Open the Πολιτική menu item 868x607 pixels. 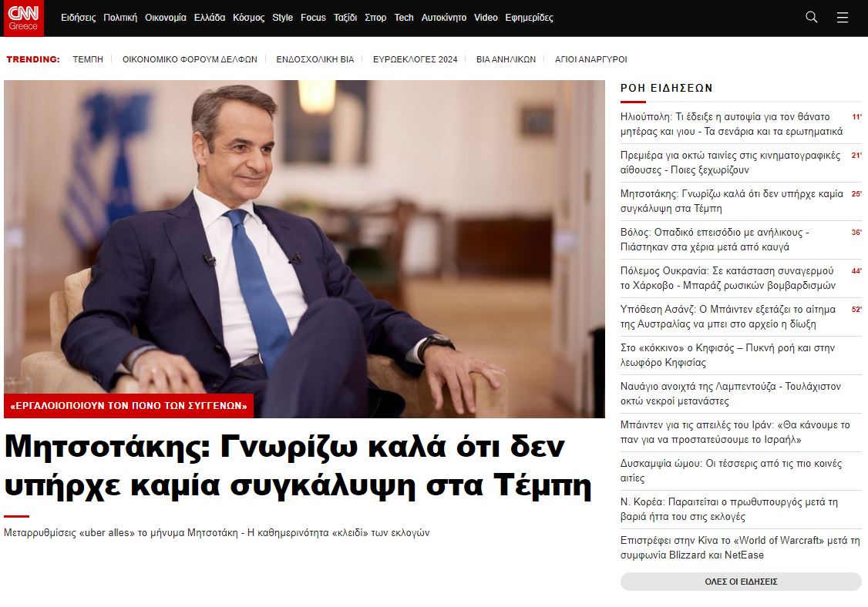pyautogui.click(x=120, y=18)
